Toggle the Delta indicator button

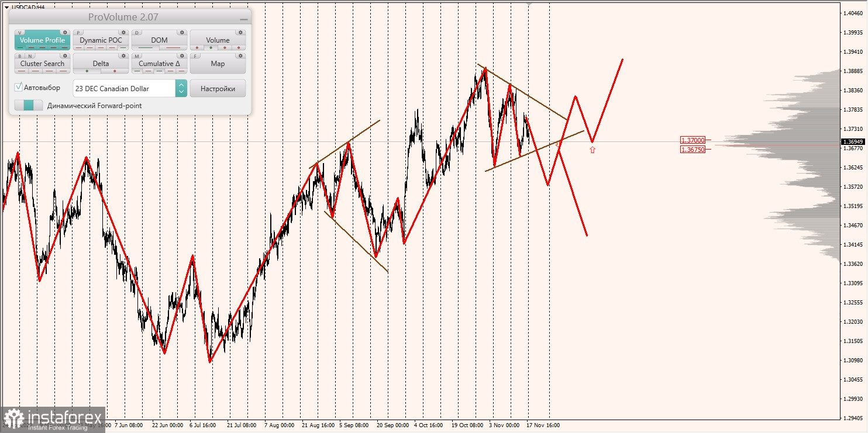[x=101, y=63]
